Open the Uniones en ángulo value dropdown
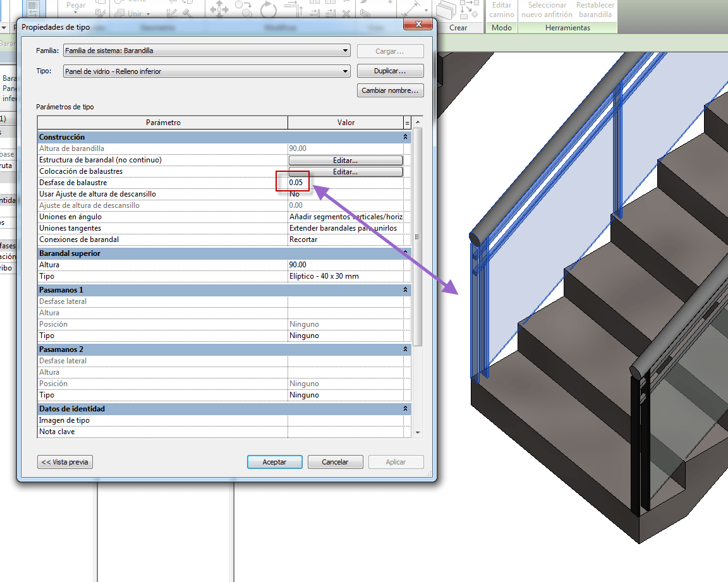The width and height of the screenshot is (728, 582). [x=346, y=217]
